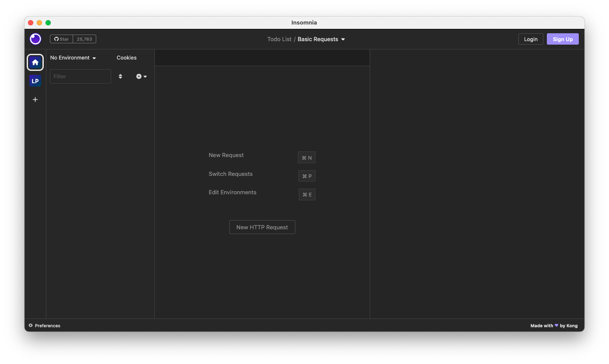Focus the Filter input field
Image resolution: width=609 pixels, height=364 pixels.
point(80,77)
